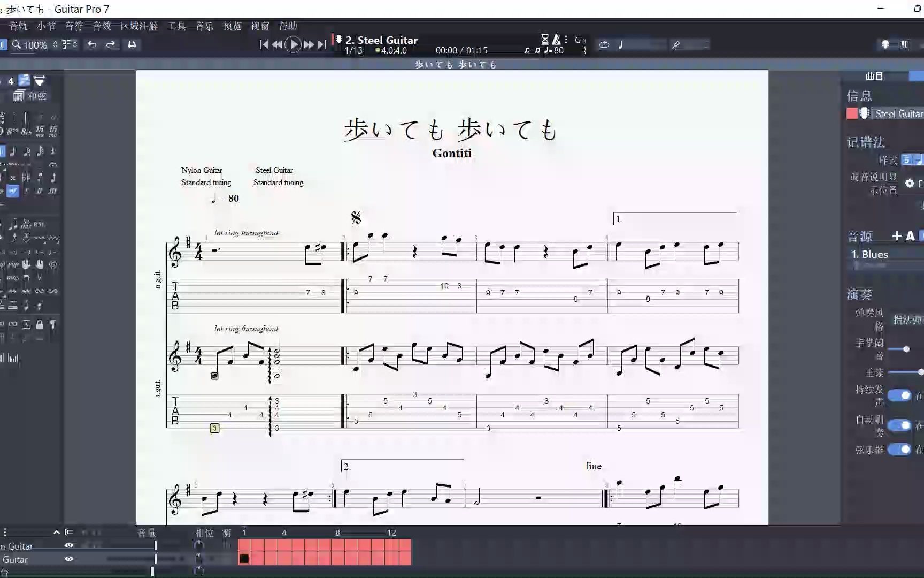The image size is (924, 578).
Task: Open the 小节 menu
Action: click(47, 26)
